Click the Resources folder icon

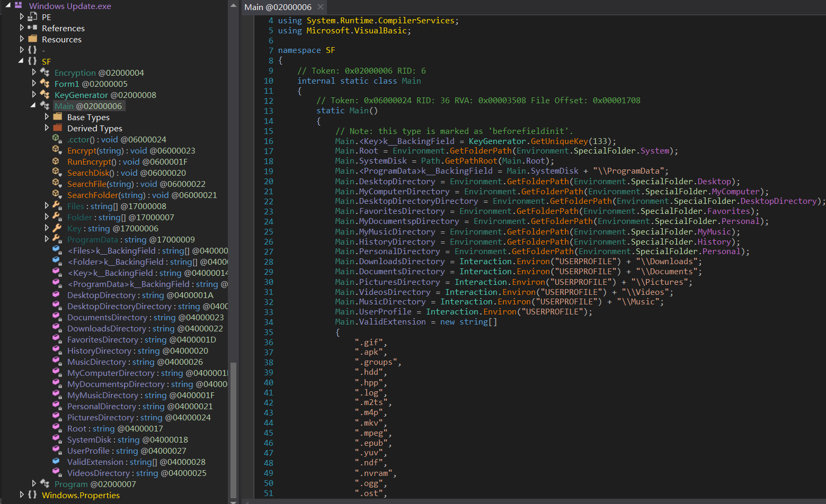point(32,39)
